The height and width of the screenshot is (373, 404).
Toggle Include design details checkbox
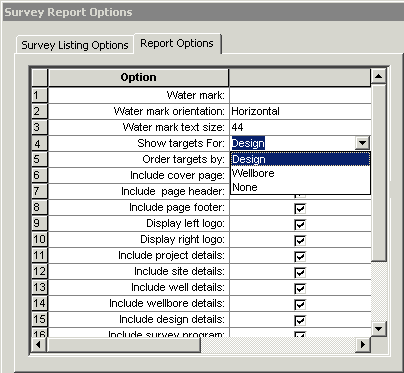pos(300,321)
